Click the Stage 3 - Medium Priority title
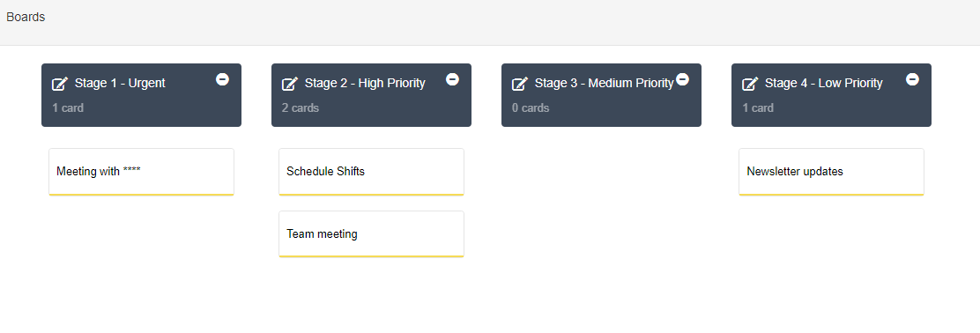Viewport: 980px width, 333px height. click(x=605, y=83)
